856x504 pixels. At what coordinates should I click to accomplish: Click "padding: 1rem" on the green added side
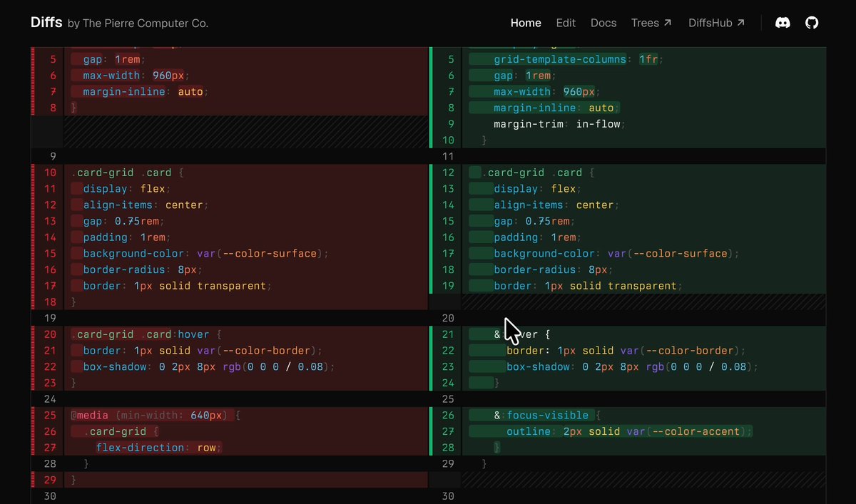(538, 237)
